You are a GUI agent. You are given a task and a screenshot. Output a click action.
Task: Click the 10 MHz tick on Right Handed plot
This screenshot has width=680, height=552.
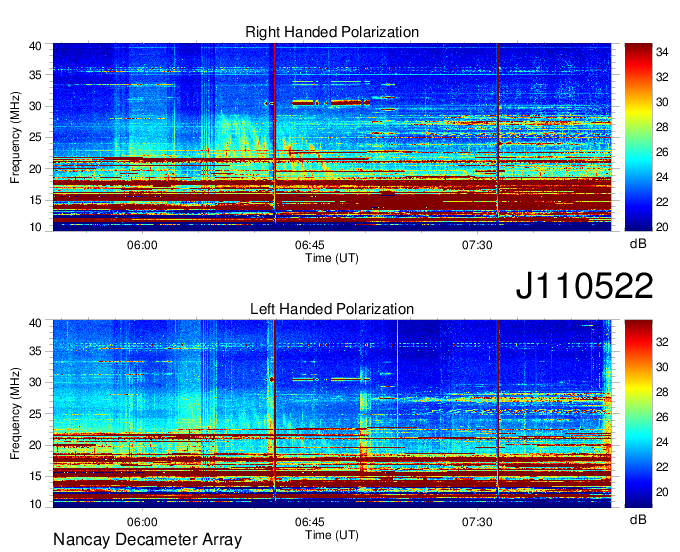35,227
